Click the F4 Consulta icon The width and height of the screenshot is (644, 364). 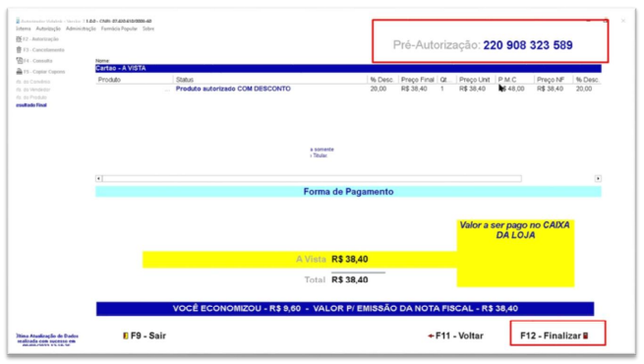click(x=19, y=60)
